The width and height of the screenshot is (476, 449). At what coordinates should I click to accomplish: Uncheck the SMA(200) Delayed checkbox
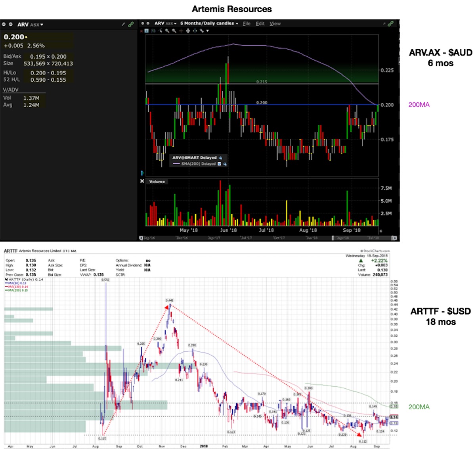[x=219, y=164]
